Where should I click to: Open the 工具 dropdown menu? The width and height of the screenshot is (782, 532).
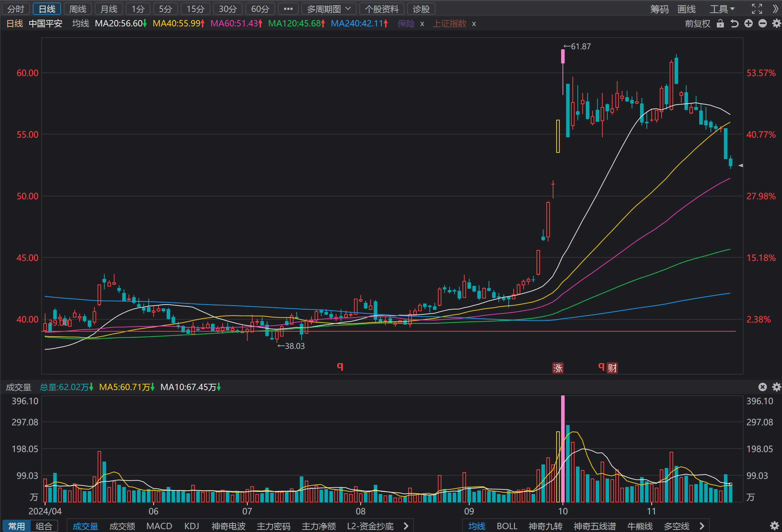point(722,9)
